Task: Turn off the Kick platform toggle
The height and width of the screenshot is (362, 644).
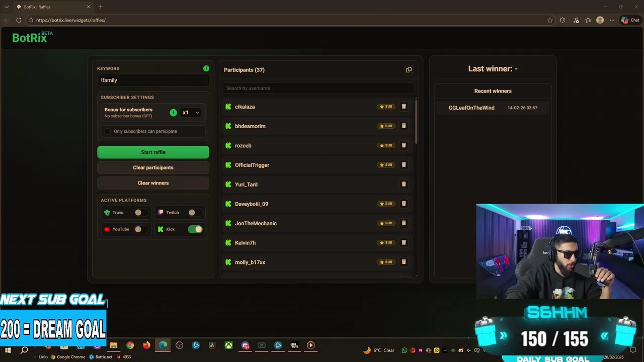Action: [x=195, y=229]
